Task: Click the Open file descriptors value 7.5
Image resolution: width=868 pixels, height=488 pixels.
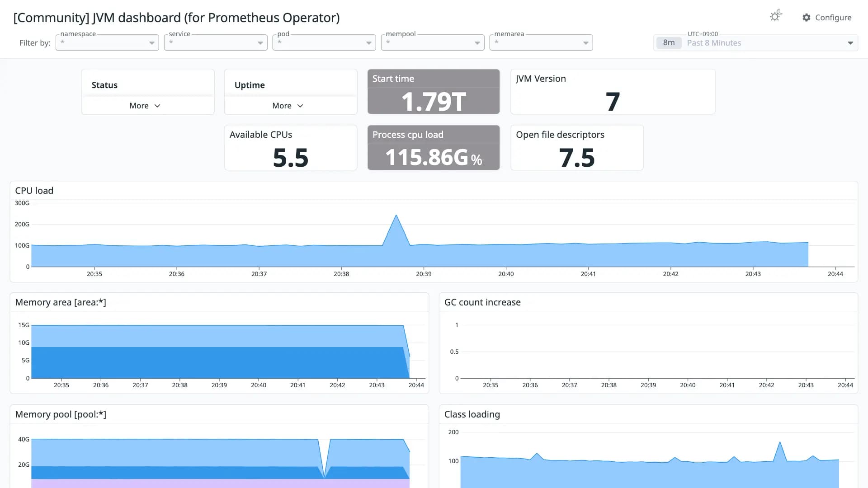Action: pyautogui.click(x=577, y=158)
